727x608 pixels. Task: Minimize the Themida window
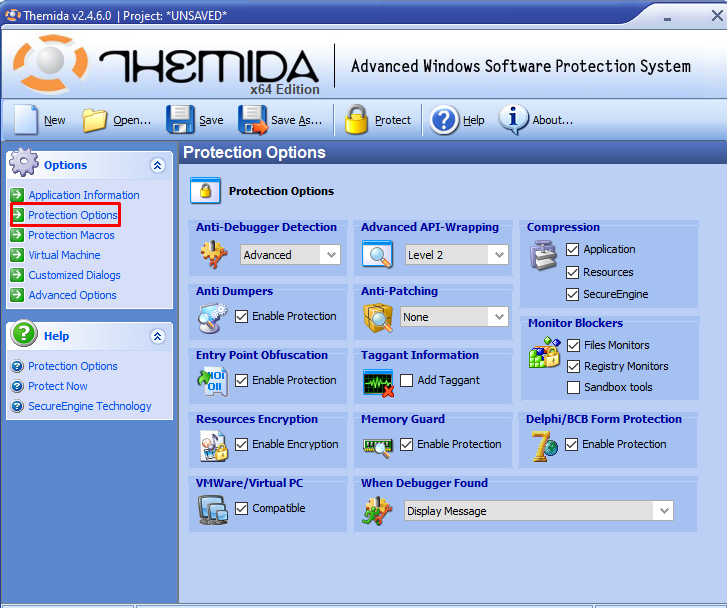click(x=668, y=19)
